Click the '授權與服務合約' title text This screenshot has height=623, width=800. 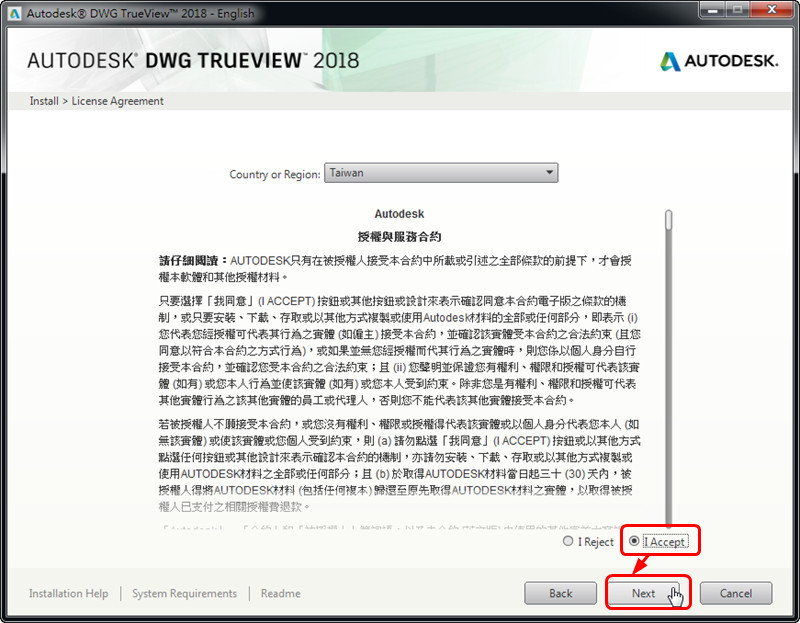pos(399,236)
